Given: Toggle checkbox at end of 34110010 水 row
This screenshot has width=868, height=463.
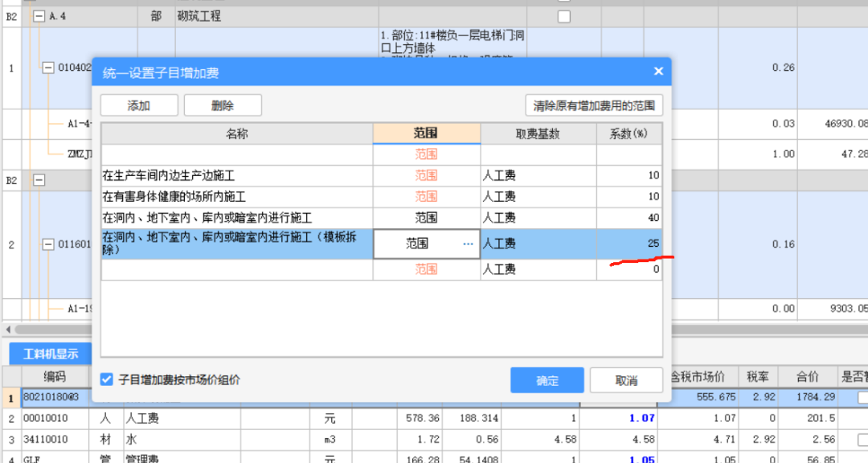Looking at the screenshot, I should 862,439.
